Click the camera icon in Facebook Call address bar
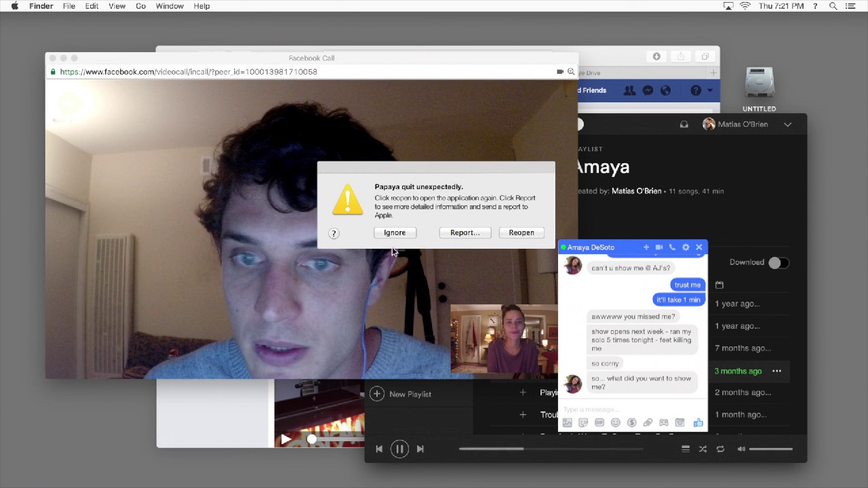Image resolution: width=868 pixels, height=488 pixels. click(x=560, y=72)
